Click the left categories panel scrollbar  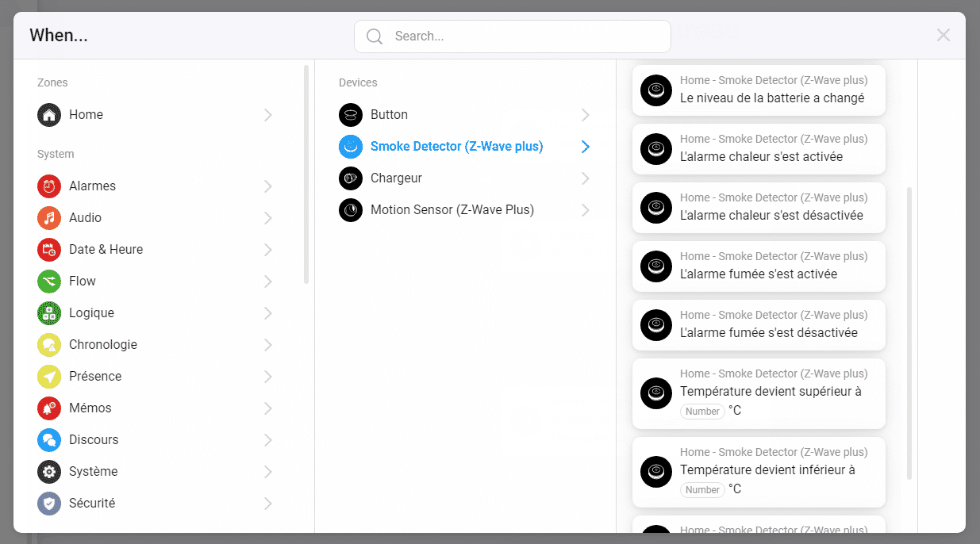point(306,174)
